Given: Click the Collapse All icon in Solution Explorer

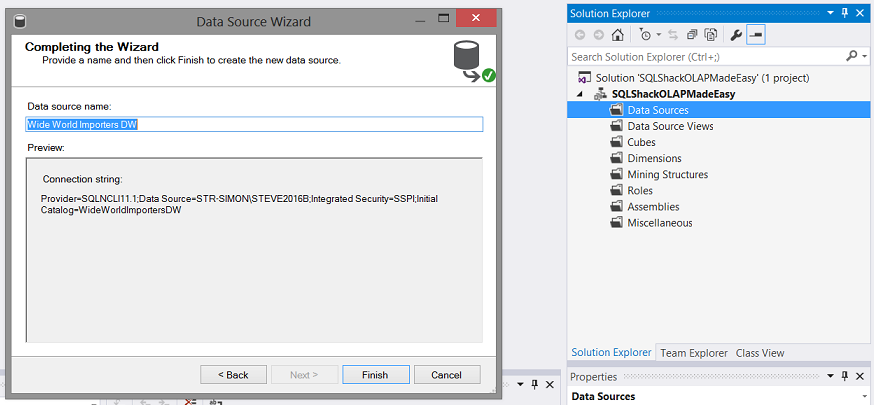Looking at the screenshot, I should click(693, 35).
